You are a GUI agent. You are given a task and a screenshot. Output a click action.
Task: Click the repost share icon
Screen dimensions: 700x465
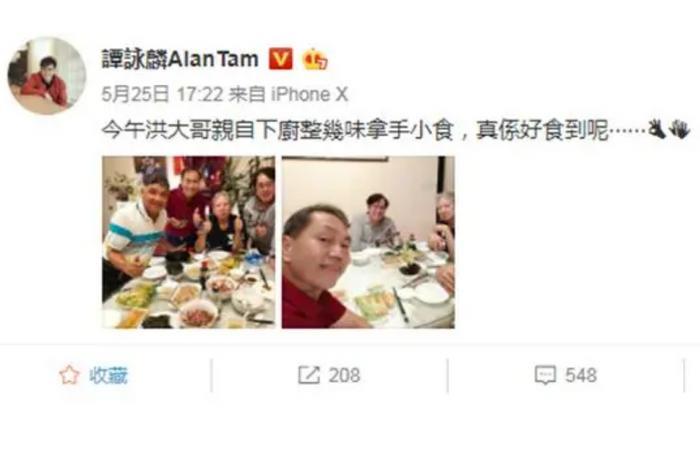[x=309, y=375]
